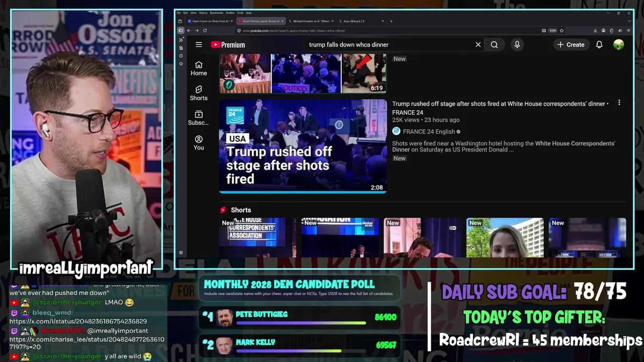644x362 pixels.
Task: Open the France 24 video options menu
Action: coord(619,103)
